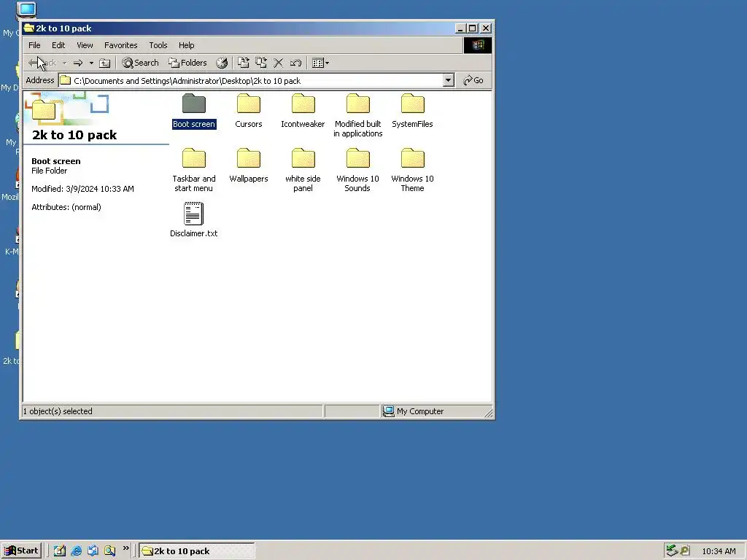Click the Undo toolbar icon
The height and width of the screenshot is (560, 747).
point(295,63)
